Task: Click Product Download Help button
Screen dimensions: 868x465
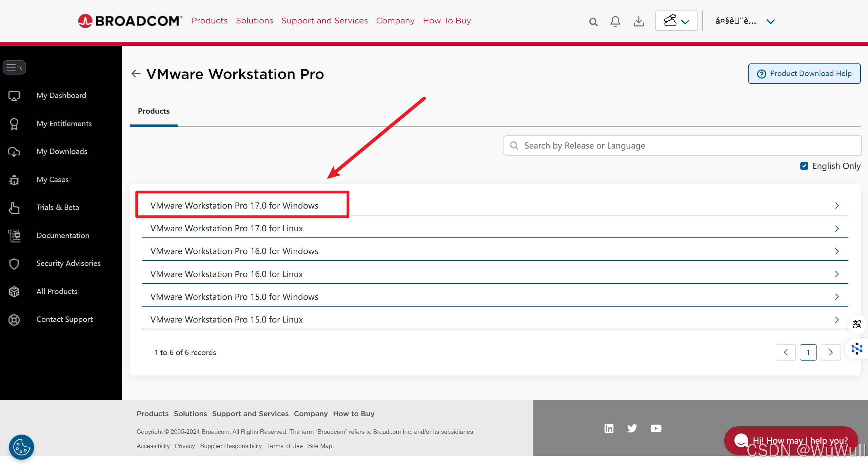Action: 804,74
